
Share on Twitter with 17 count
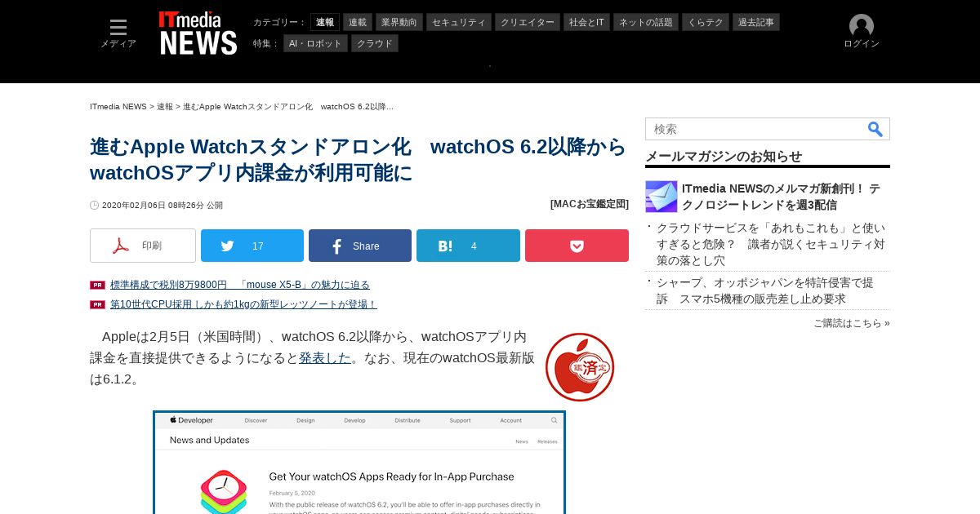[252, 246]
